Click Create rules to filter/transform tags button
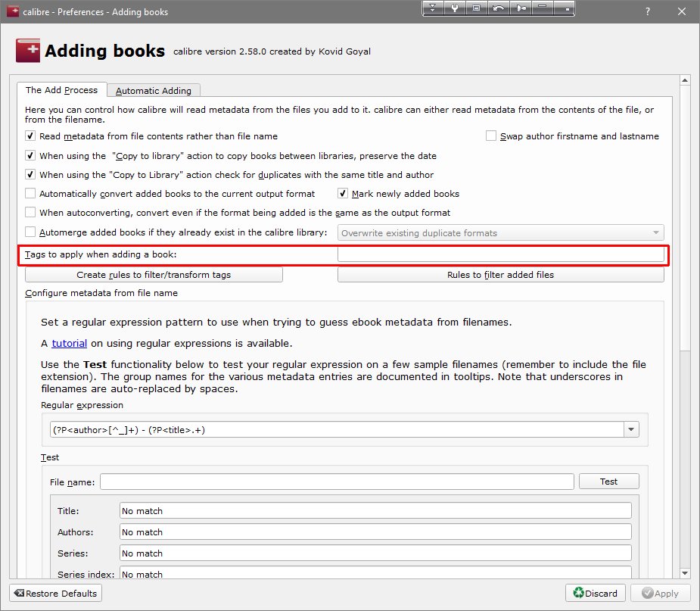The height and width of the screenshot is (611, 700). [154, 275]
